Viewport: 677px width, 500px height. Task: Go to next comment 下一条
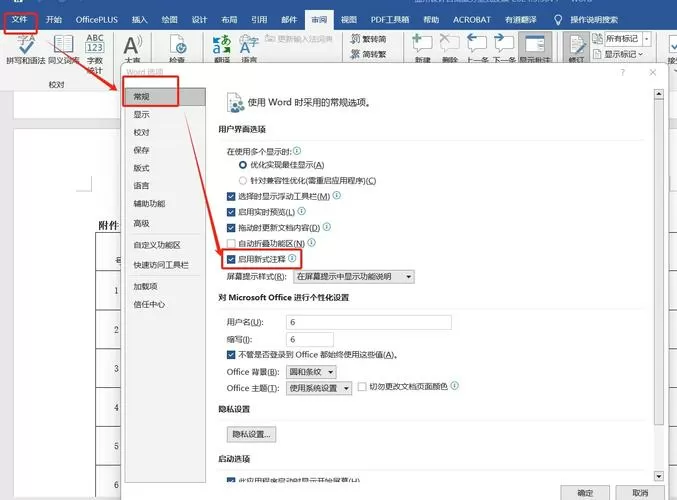pos(504,48)
